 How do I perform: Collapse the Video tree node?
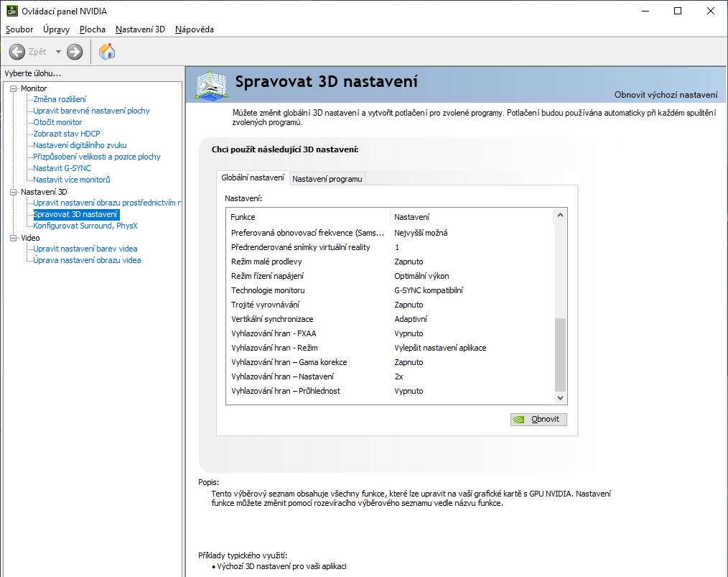14,238
